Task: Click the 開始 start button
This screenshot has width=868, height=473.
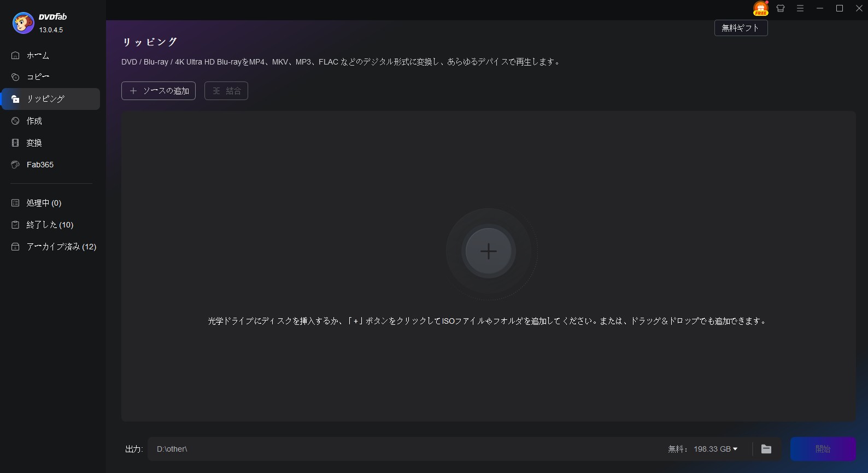Action: pyautogui.click(x=823, y=449)
